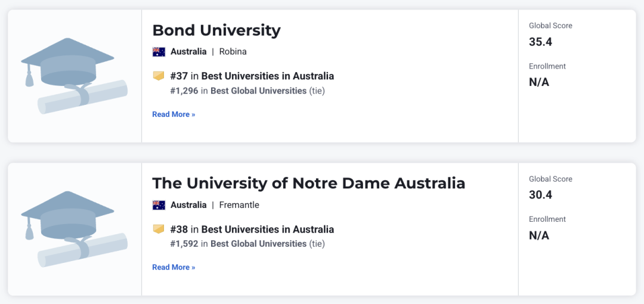This screenshot has width=644, height=304.
Task: Click the Australian flag beside Fremantle
Action: pyautogui.click(x=159, y=205)
